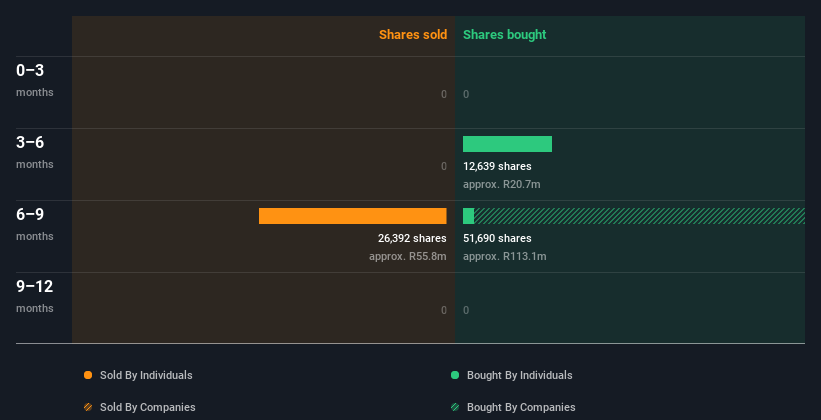Click the 9–12 months row label

coord(35,296)
